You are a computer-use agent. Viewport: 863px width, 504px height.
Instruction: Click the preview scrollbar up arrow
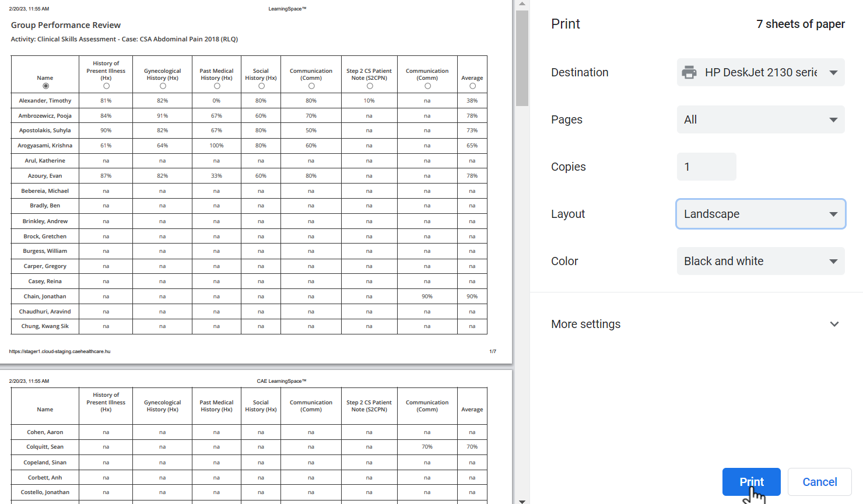point(522,4)
